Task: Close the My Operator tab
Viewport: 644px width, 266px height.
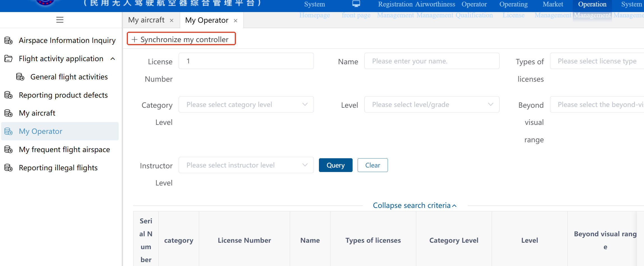Action: point(236,21)
